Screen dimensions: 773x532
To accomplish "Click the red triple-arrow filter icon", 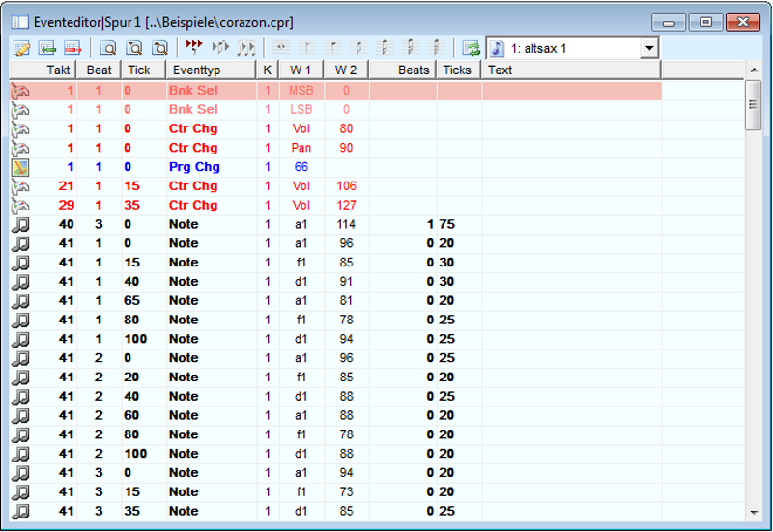I will pos(194,46).
